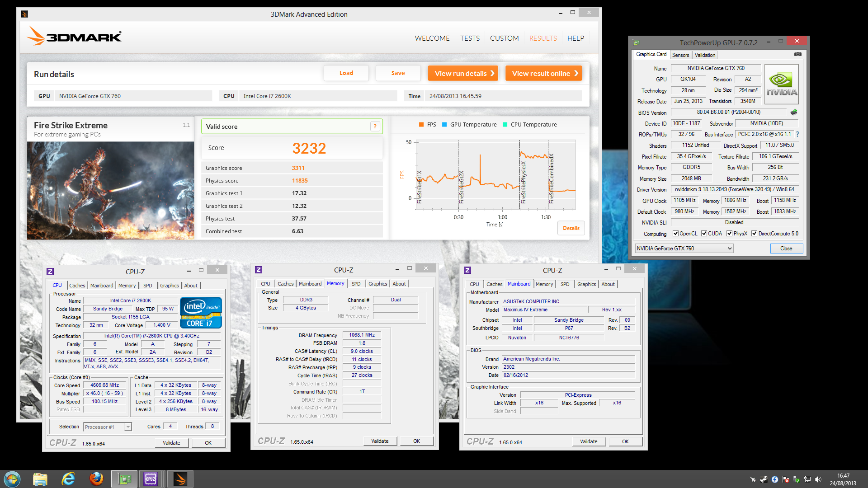Take a GPU-Z screenshot with the camera icon
The width and height of the screenshot is (868, 488).
click(x=798, y=54)
